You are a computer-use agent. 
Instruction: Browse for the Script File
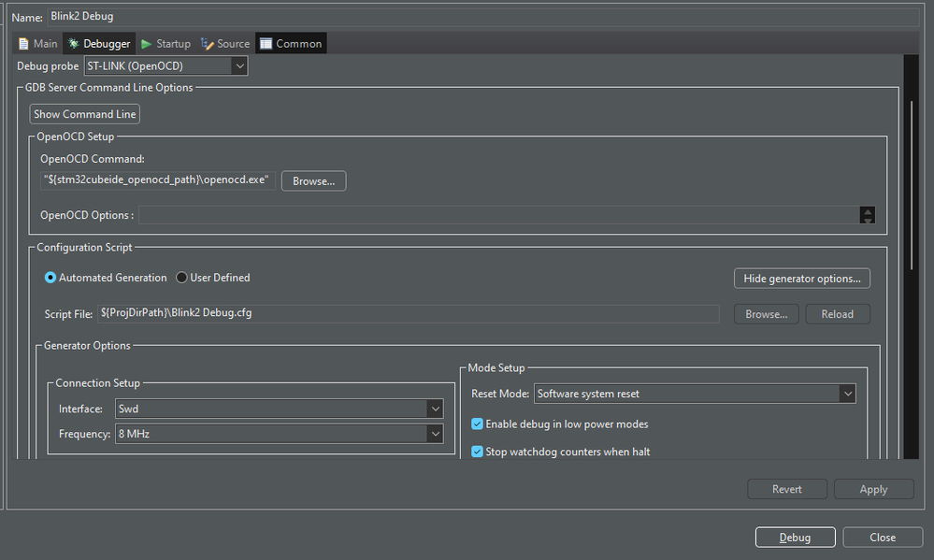pyautogui.click(x=766, y=314)
